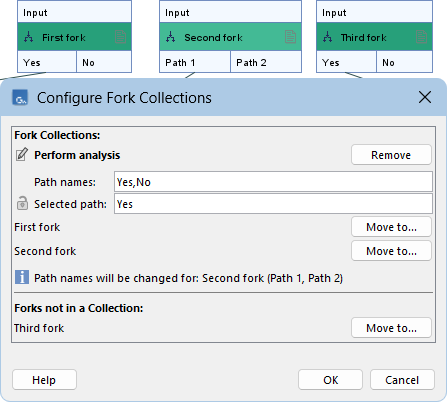Click the Input port of First fork

[x=74, y=12]
